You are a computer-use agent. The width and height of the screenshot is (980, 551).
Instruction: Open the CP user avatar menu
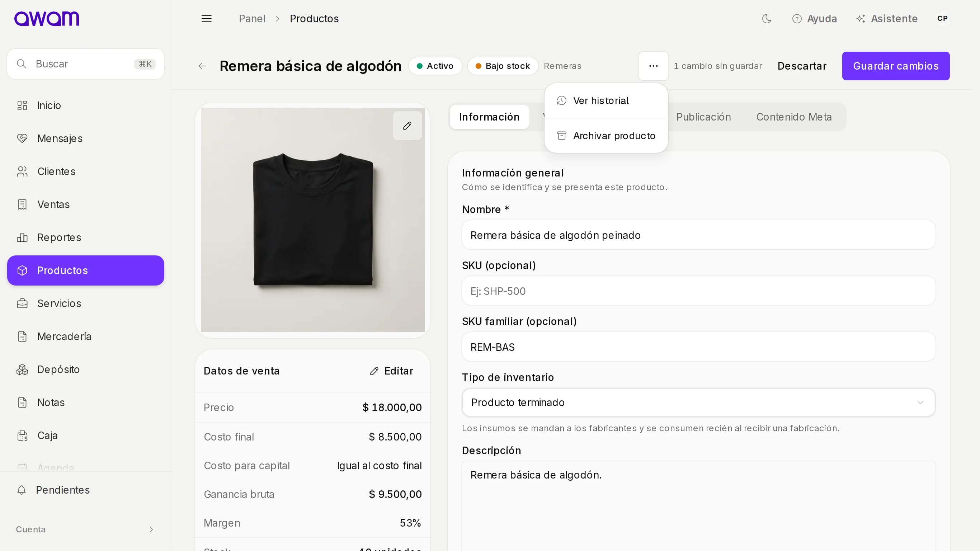coord(942,19)
